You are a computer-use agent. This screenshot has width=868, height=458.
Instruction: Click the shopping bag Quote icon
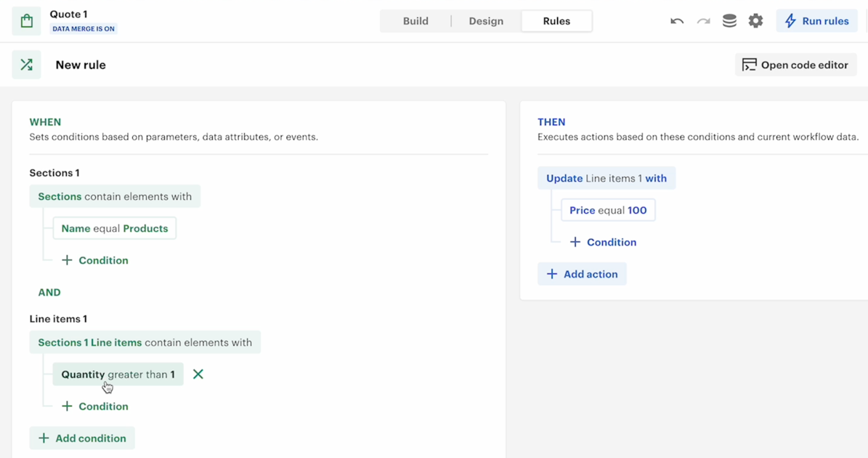point(26,20)
